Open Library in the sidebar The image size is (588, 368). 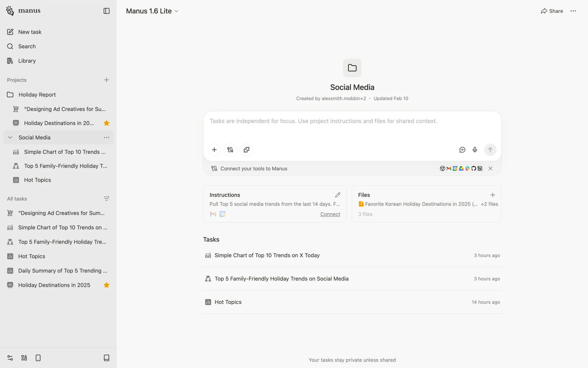(27, 61)
